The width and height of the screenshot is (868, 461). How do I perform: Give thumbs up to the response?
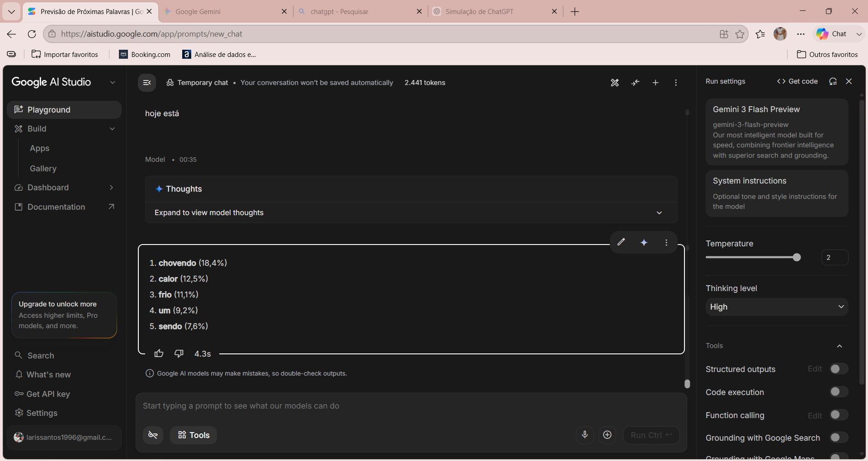point(159,353)
